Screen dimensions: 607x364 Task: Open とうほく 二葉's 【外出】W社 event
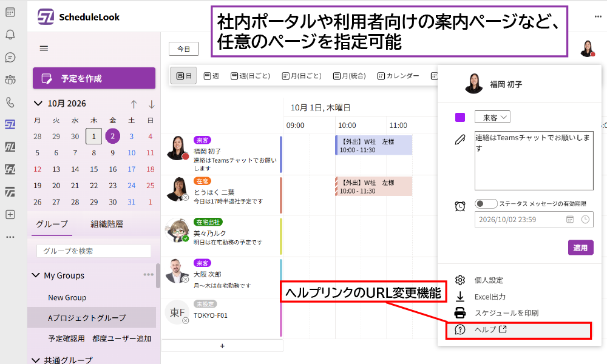373,186
